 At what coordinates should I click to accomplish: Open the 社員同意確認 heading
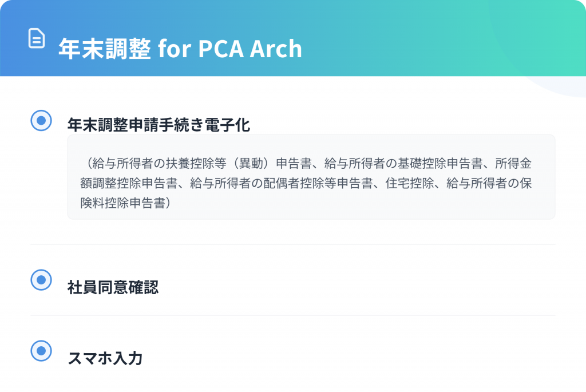coord(113,287)
